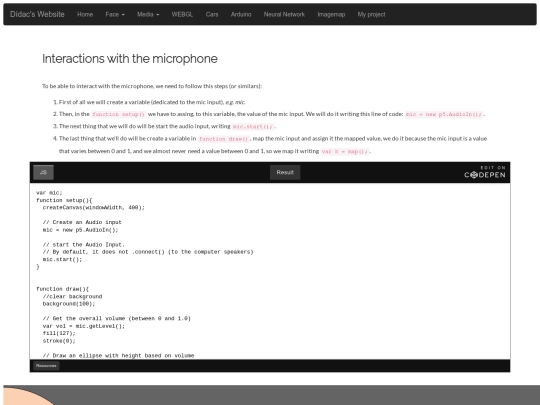
Task: Go to the Home page
Action: pyautogui.click(x=85, y=14)
